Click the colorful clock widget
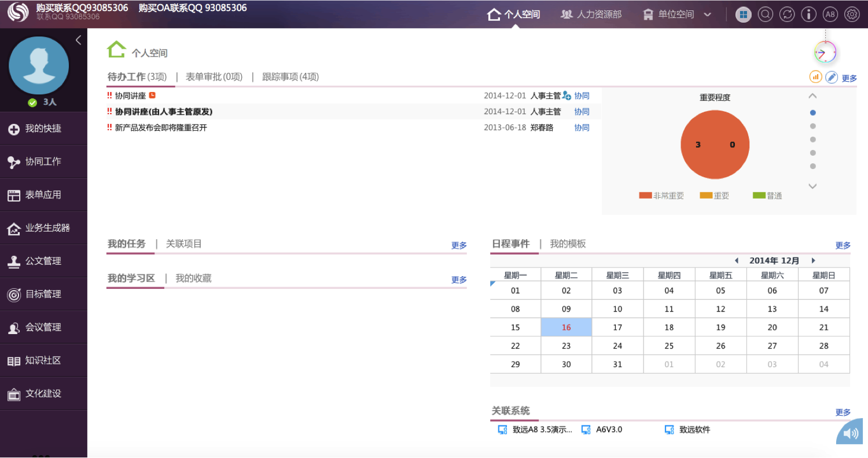This screenshot has width=868, height=458. [x=825, y=52]
